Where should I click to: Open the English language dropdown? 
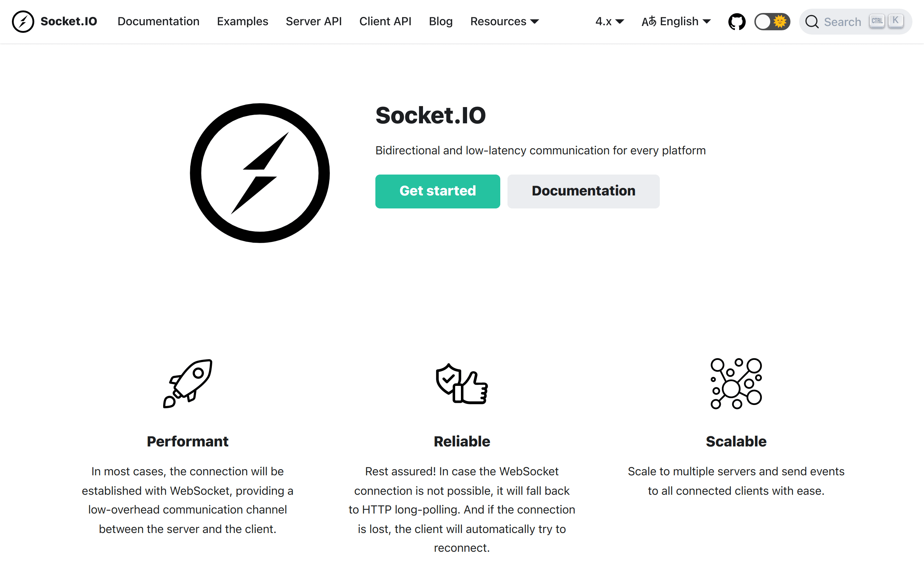(676, 21)
